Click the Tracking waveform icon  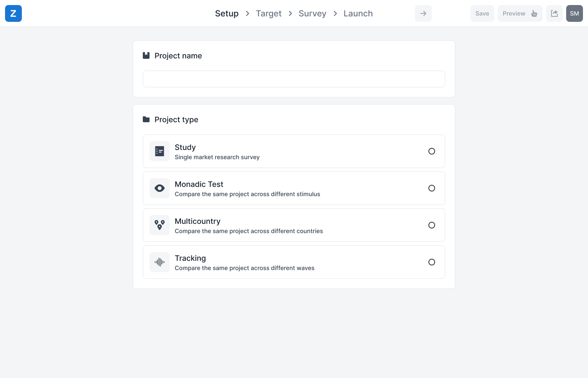tap(160, 262)
